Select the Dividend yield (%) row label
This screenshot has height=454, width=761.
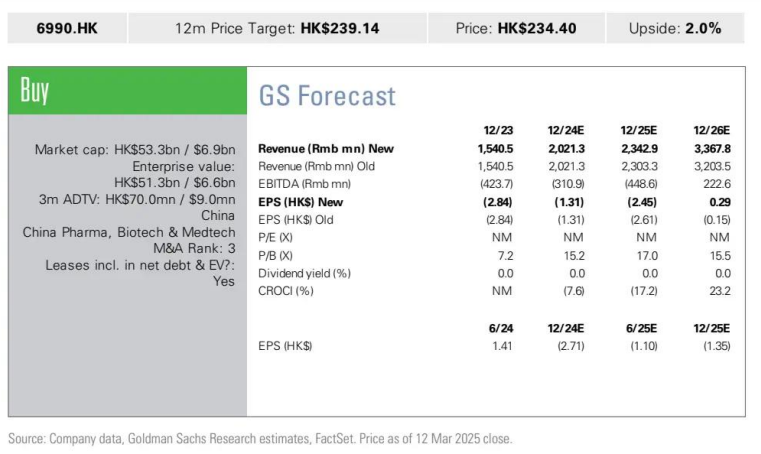coord(304,273)
